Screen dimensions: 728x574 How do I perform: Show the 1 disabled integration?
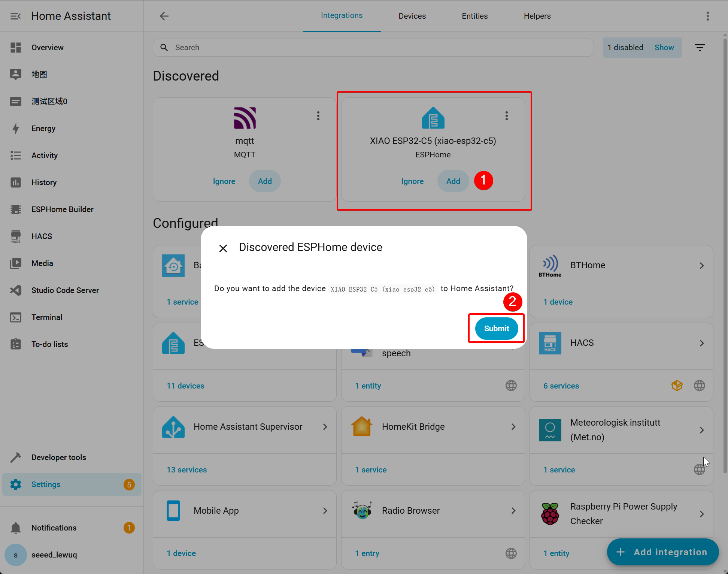[x=664, y=48]
